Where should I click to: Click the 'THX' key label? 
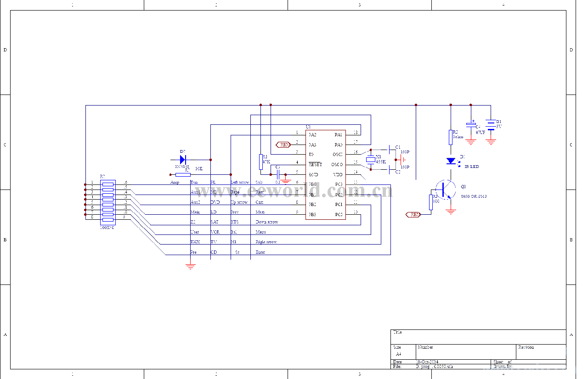pos(195,242)
